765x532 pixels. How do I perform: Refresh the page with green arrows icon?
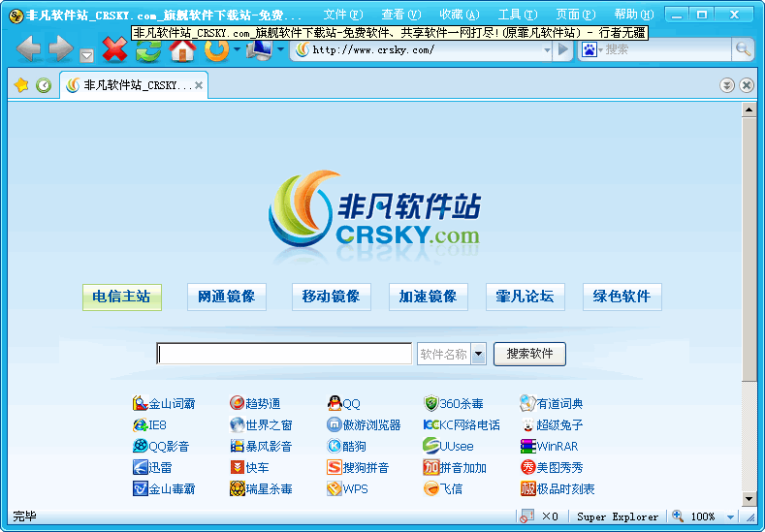click(x=148, y=49)
